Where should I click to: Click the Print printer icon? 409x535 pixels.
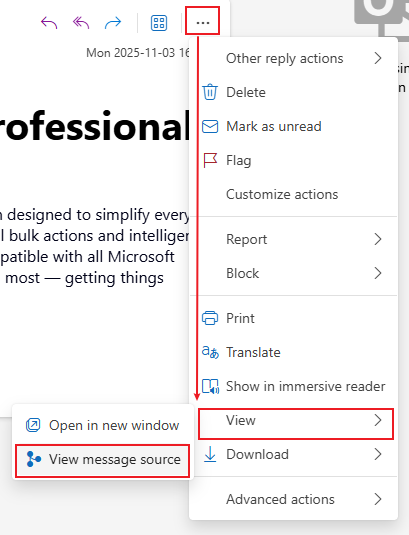click(210, 318)
